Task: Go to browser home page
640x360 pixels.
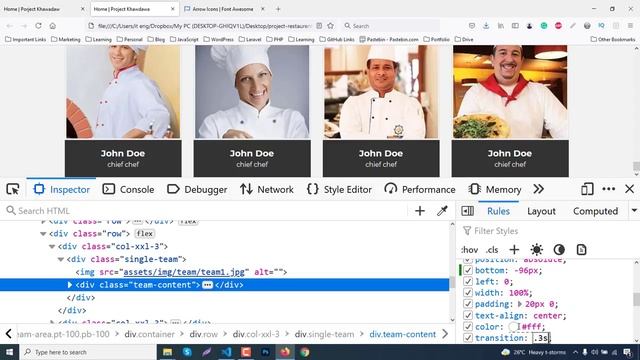Action: [x=53, y=26]
